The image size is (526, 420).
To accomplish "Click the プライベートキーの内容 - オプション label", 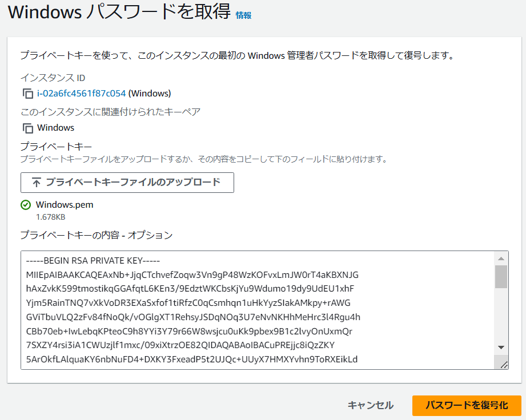I will tap(97, 235).
